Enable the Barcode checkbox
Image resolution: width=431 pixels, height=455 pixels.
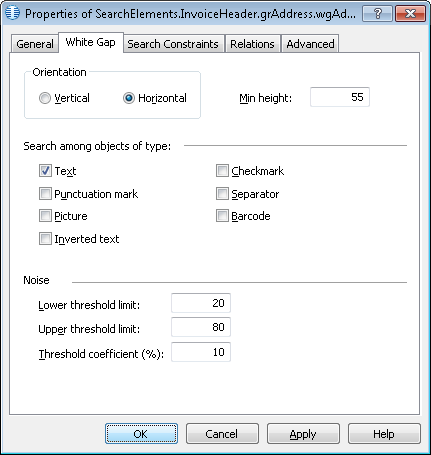pyautogui.click(x=222, y=216)
